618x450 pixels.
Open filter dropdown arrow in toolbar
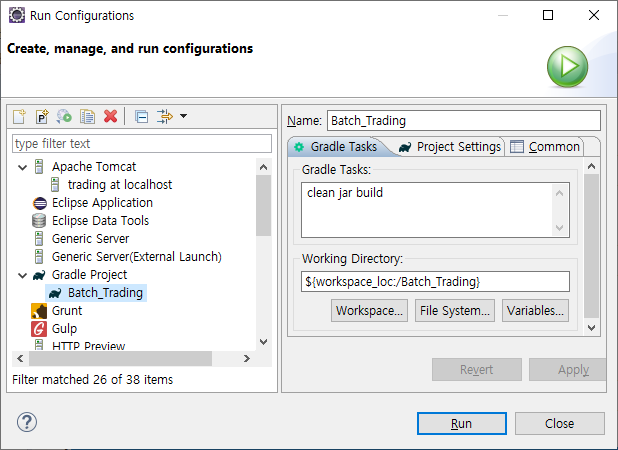183,116
